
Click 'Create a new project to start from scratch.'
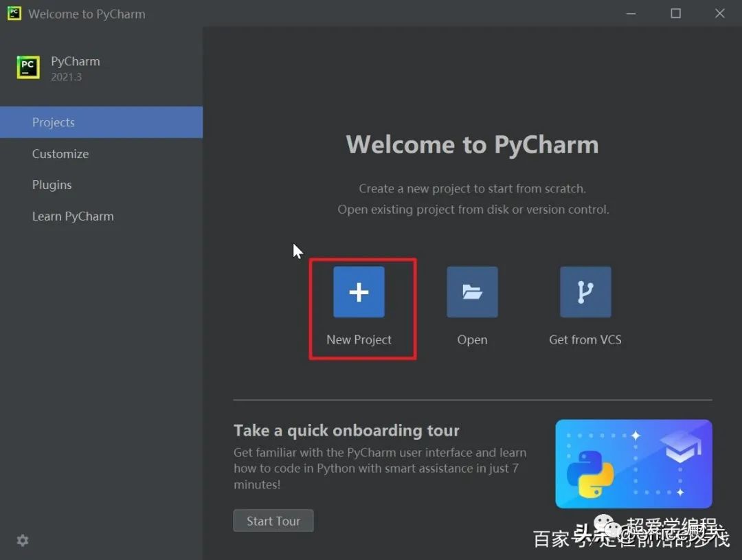[472, 188]
